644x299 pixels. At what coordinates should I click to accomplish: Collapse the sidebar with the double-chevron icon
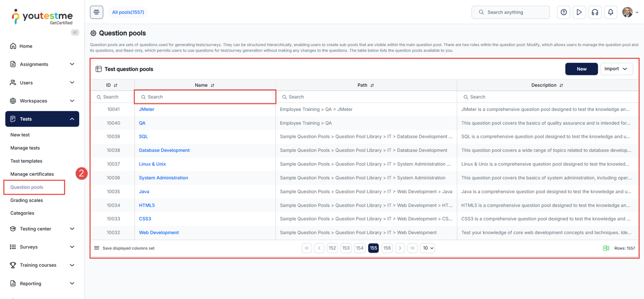pyautogui.click(x=75, y=32)
